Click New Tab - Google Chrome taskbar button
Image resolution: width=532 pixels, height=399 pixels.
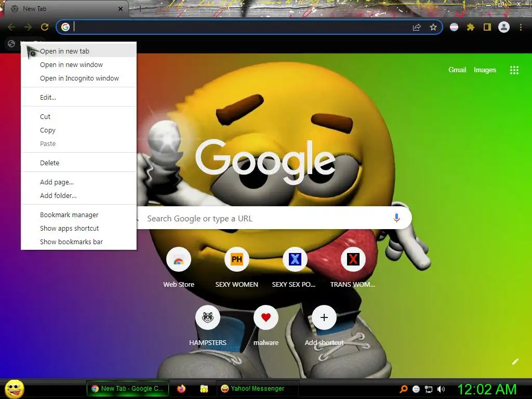[128, 389]
